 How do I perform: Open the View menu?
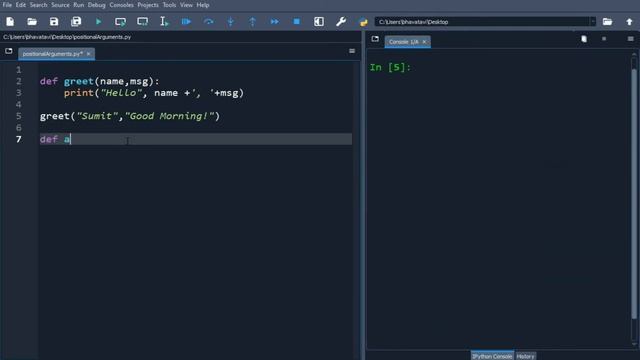[x=186, y=5]
